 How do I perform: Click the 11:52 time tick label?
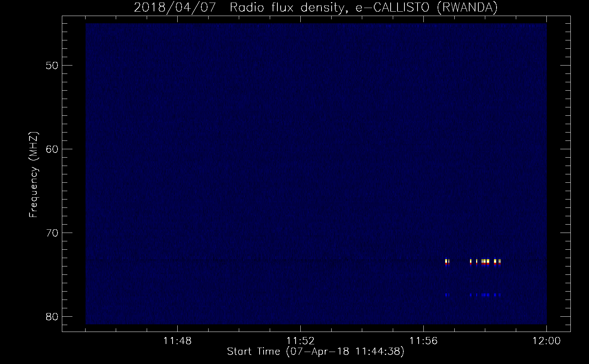click(x=300, y=341)
